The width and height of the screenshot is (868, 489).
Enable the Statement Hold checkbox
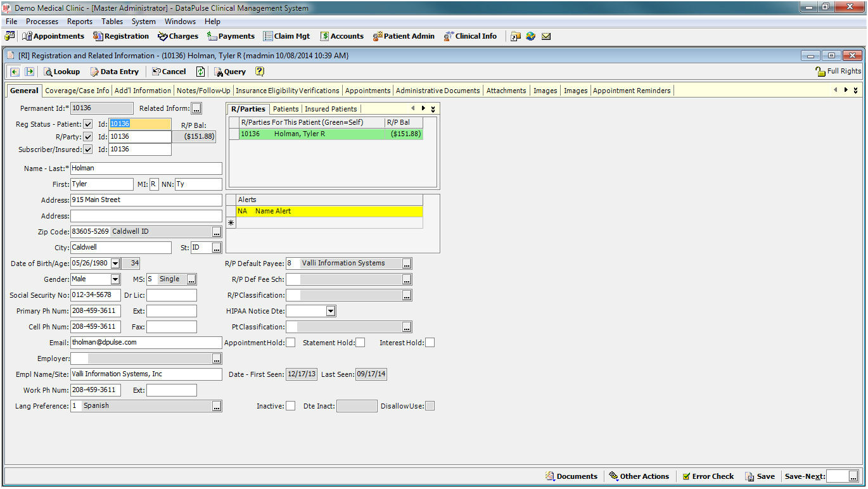[x=360, y=343]
